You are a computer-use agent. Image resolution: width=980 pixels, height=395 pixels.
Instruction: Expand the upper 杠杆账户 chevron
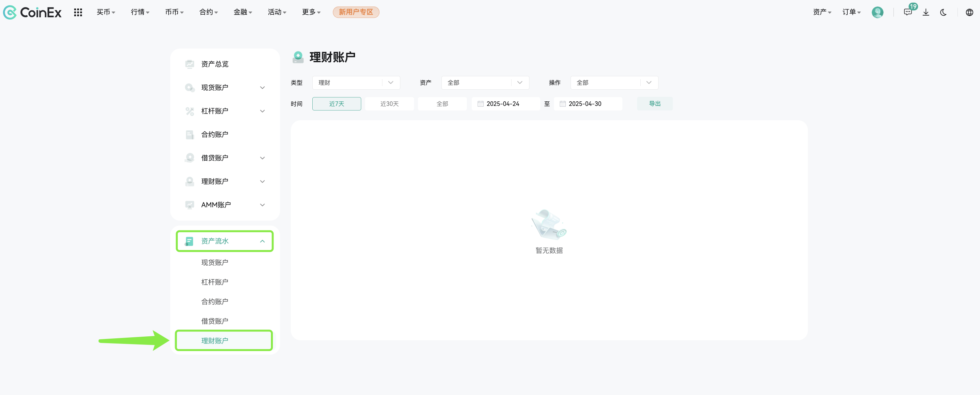tap(262, 111)
